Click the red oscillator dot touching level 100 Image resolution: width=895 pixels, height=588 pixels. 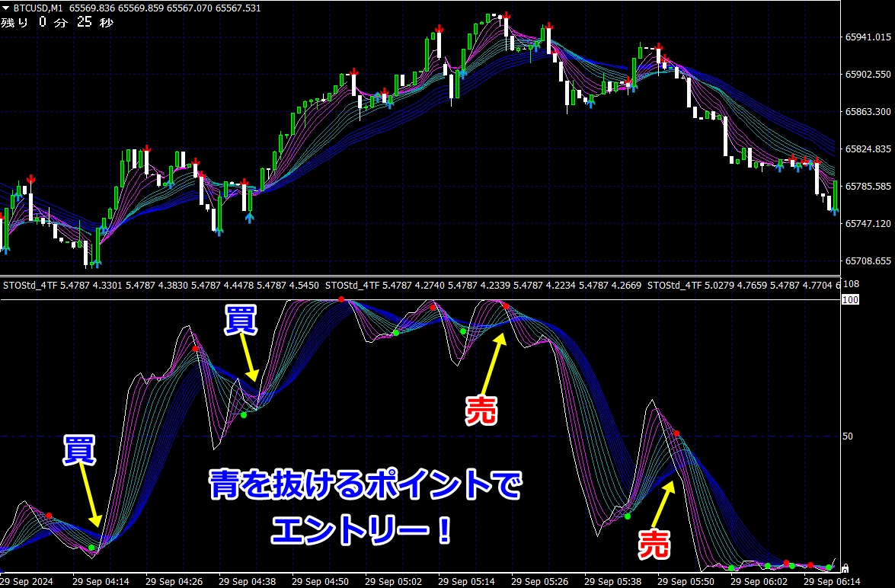point(341,299)
